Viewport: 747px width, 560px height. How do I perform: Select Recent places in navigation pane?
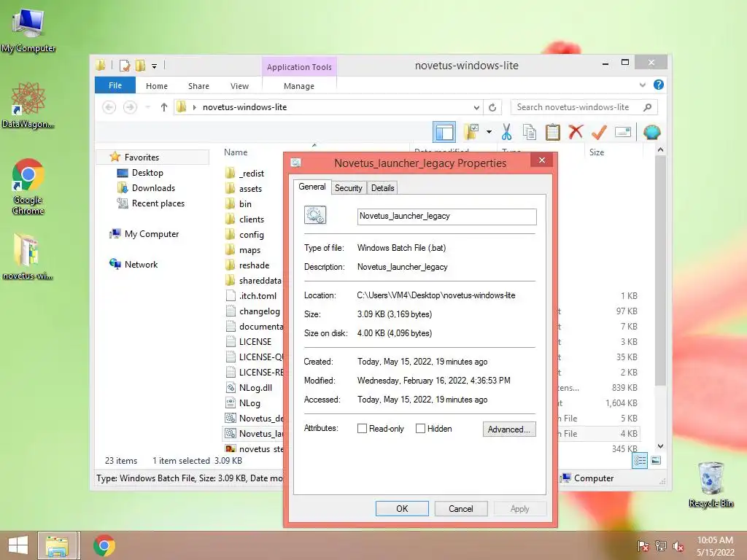click(158, 203)
